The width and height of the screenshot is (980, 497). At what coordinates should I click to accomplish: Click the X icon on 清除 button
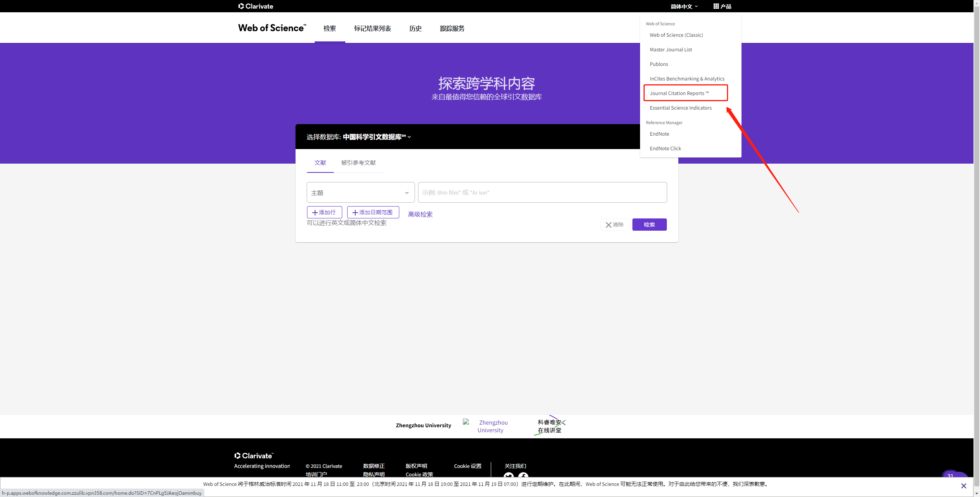pos(608,225)
